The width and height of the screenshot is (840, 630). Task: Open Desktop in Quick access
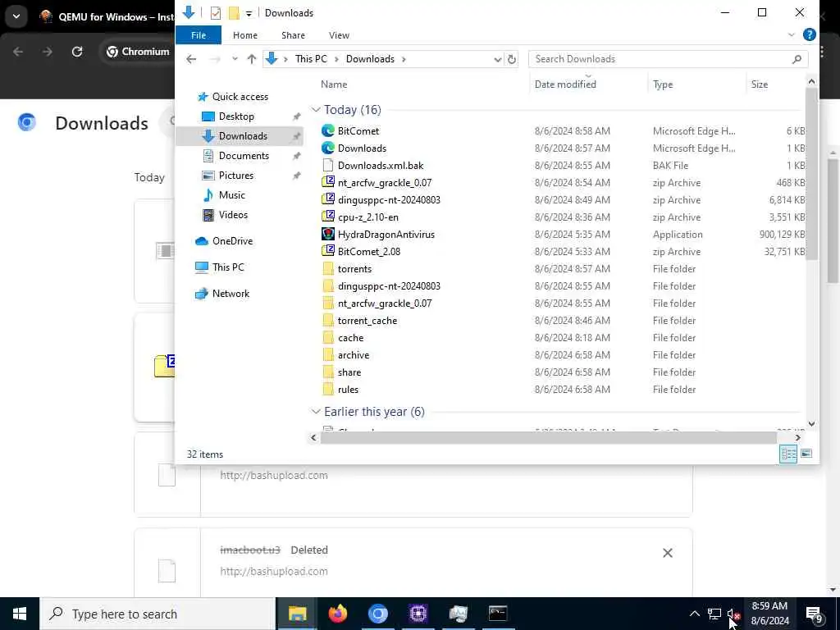(x=236, y=116)
